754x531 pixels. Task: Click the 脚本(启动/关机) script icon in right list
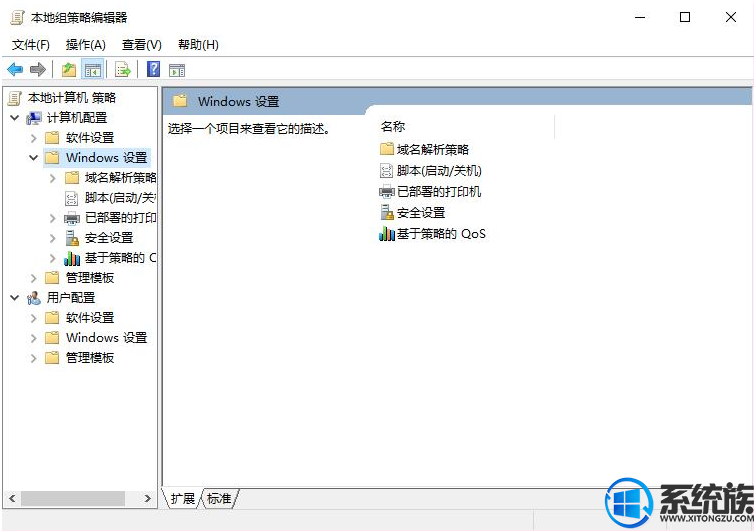point(386,171)
